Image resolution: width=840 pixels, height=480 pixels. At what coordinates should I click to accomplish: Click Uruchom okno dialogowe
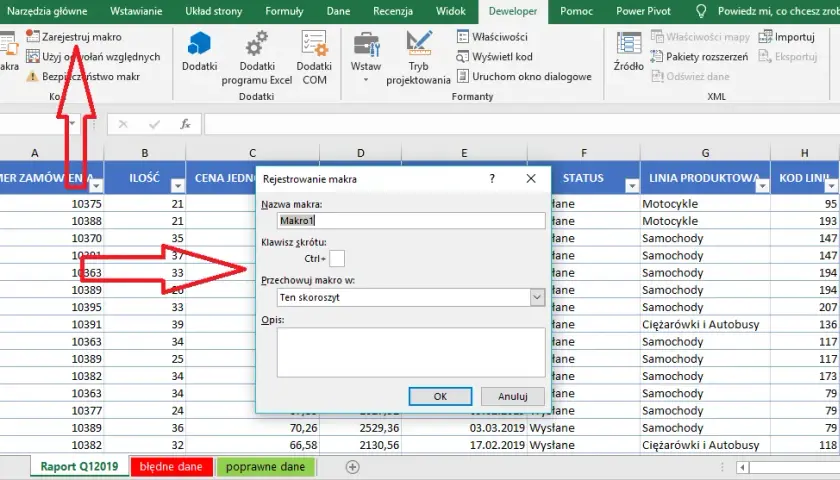(524, 76)
